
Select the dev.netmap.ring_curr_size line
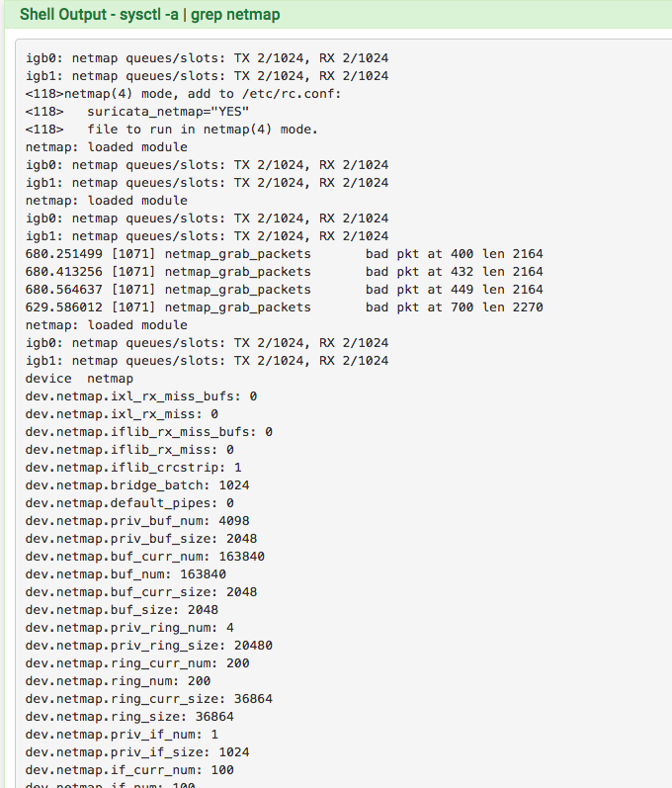point(149,699)
